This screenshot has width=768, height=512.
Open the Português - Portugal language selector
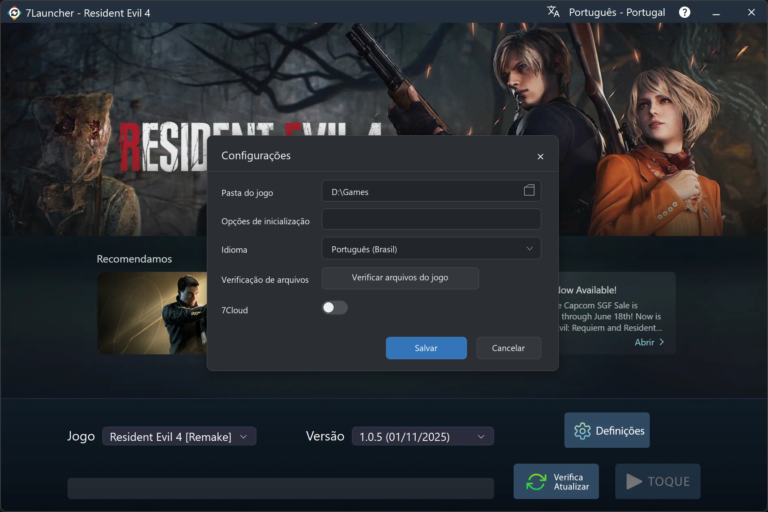[x=617, y=12]
